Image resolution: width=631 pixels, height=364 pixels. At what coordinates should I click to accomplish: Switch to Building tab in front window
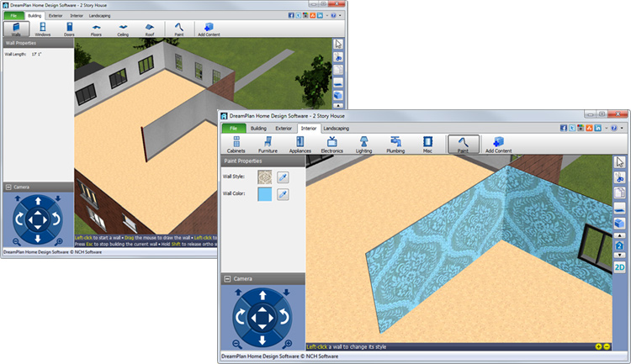[258, 129]
